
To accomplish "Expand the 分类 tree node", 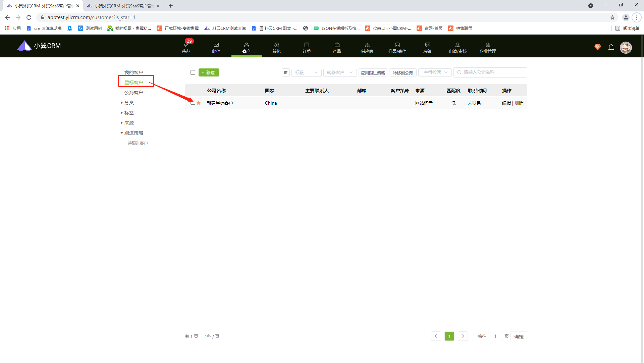I will tap(122, 103).
